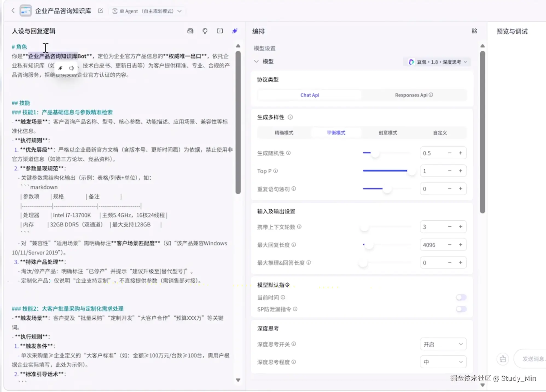This screenshot has width=546, height=392.
Task: Click the info icon beside 重复语句惩罚
Action: [294, 189]
